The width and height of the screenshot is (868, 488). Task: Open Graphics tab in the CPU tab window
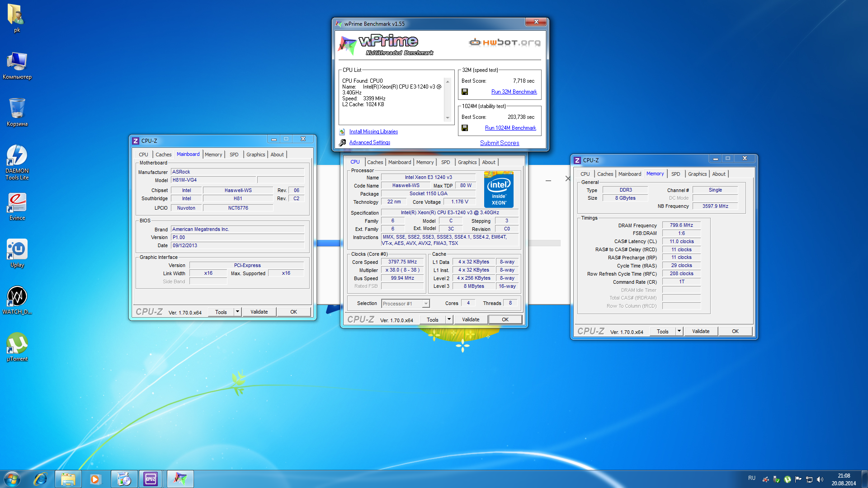467,162
